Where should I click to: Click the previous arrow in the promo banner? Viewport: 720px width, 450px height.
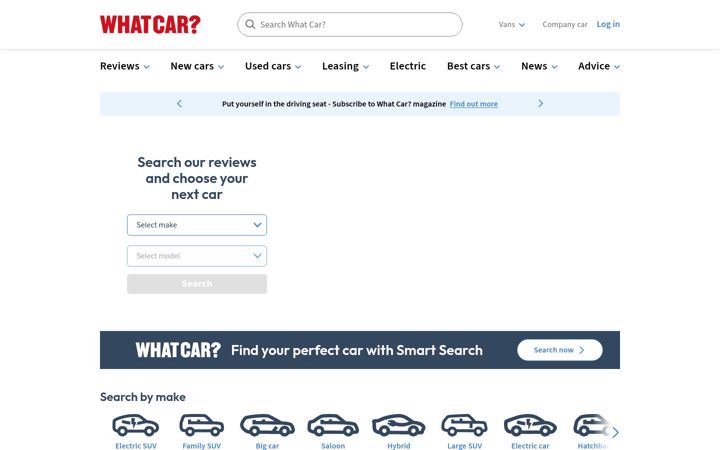click(x=180, y=104)
